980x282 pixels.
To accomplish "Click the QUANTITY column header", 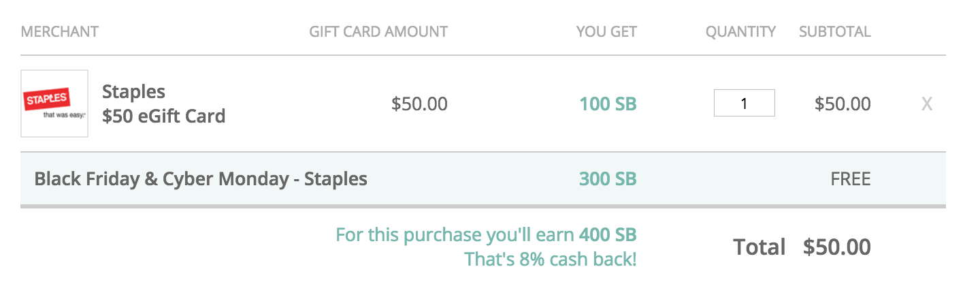I will tap(740, 31).
